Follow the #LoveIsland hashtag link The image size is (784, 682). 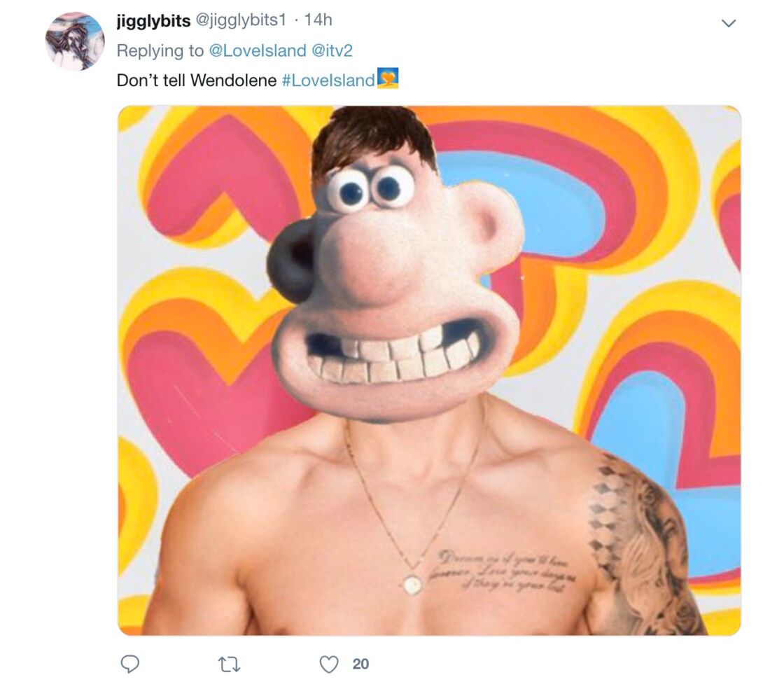click(328, 80)
